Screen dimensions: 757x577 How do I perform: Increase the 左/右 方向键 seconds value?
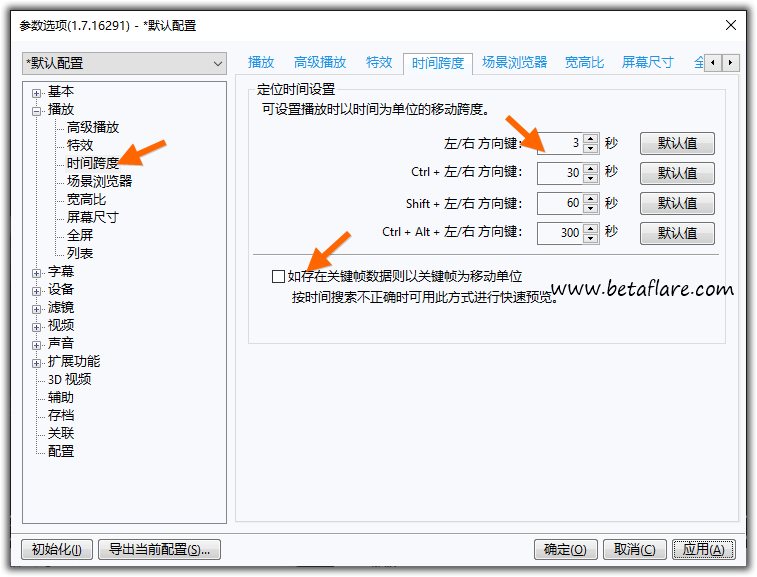(591, 138)
